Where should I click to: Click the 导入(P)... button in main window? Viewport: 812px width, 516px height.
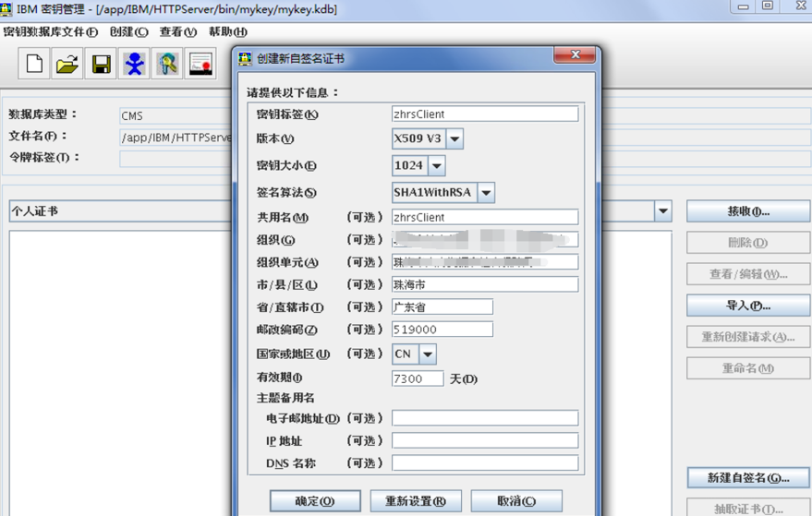tap(748, 306)
